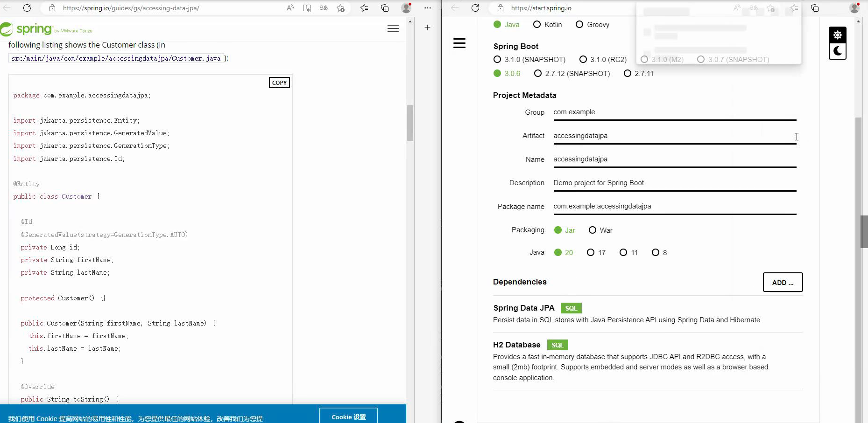868x423 pixels.
Task: Select Jar packaging
Action: point(565,230)
